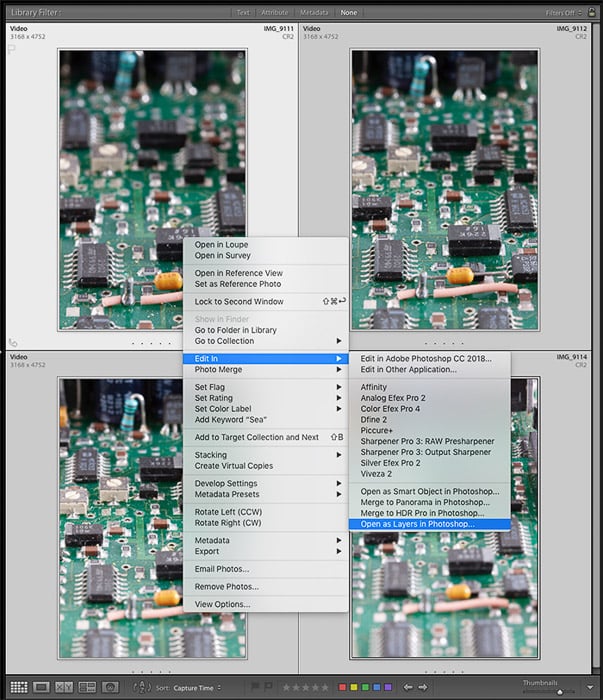
Task: Click the filter lock icon
Action: tap(592, 12)
